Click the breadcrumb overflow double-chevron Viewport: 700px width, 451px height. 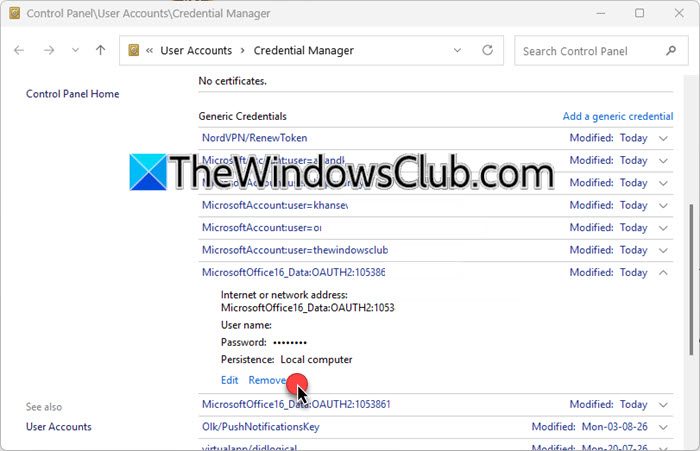click(x=149, y=50)
